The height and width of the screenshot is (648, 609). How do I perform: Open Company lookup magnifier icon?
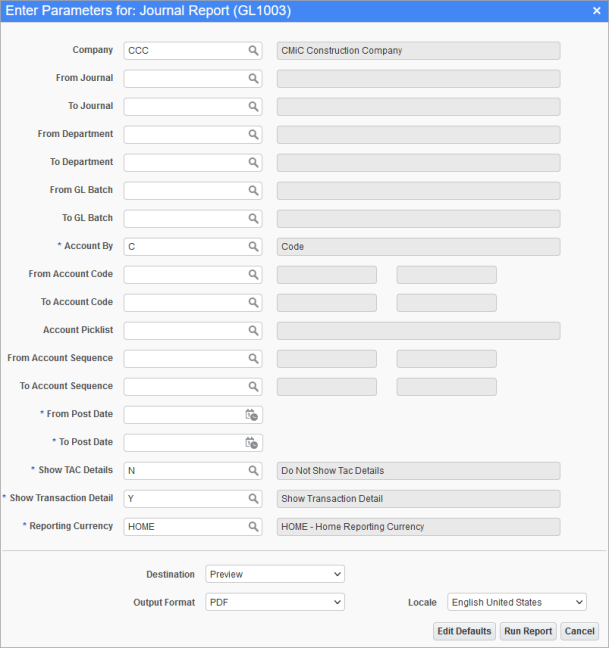(x=253, y=50)
